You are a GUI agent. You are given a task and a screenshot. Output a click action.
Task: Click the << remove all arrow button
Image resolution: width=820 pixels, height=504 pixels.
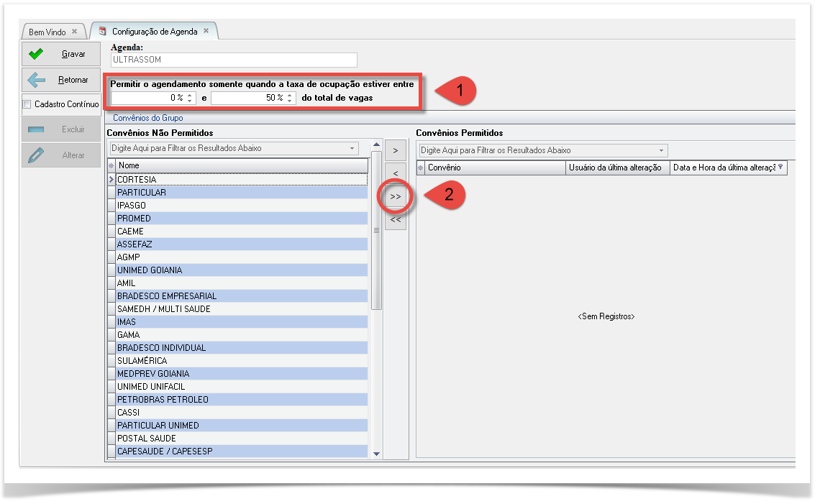coord(396,220)
